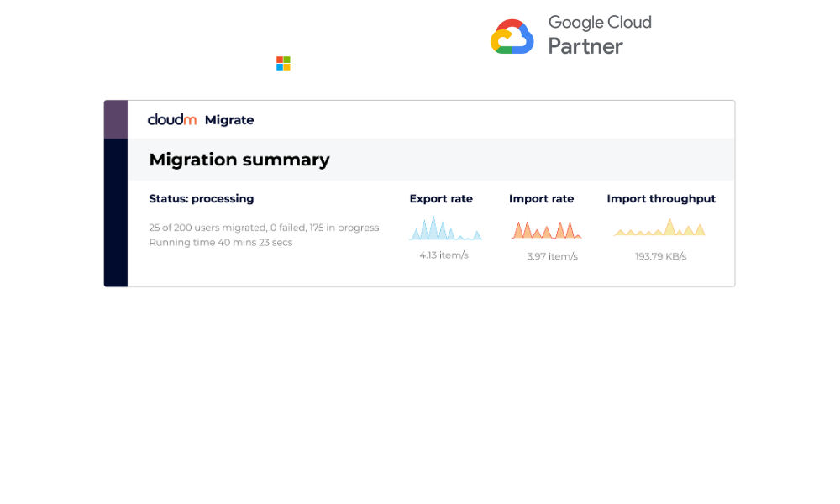Click the Migrate product label
This screenshot has height=504, width=840.
coord(229,120)
